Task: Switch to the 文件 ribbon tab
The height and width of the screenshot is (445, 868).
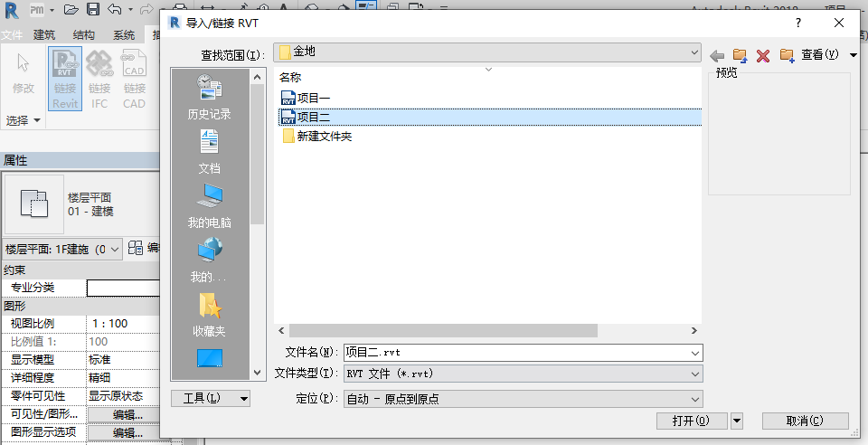Action: pyautogui.click(x=12, y=35)
